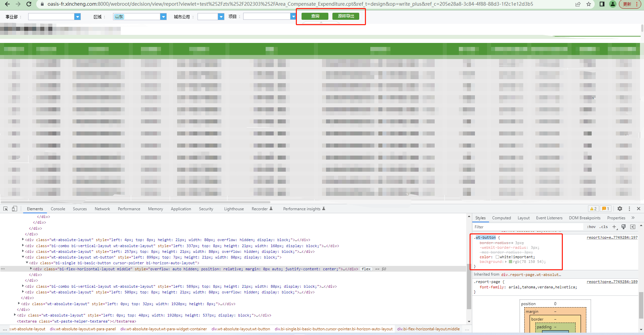The width and height of the screenshot is (644, 335).
Task: Open DevTools settings gear
Action: (620, 209)
